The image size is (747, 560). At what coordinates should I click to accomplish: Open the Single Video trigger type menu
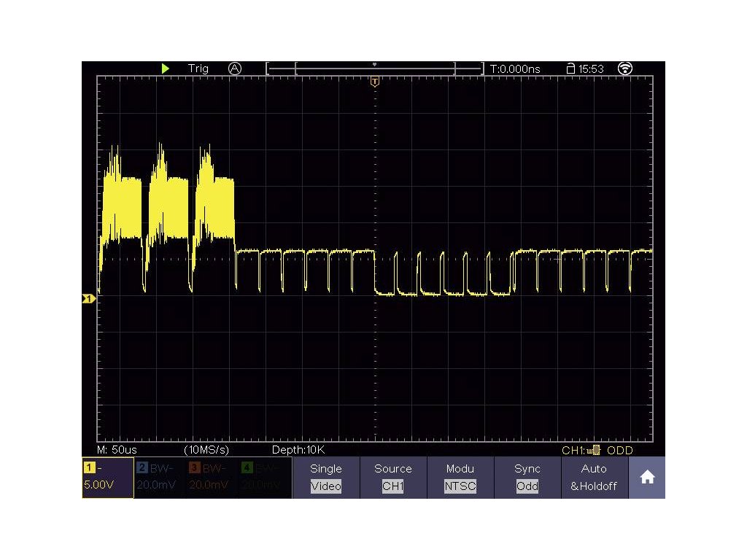click(325, 478)
